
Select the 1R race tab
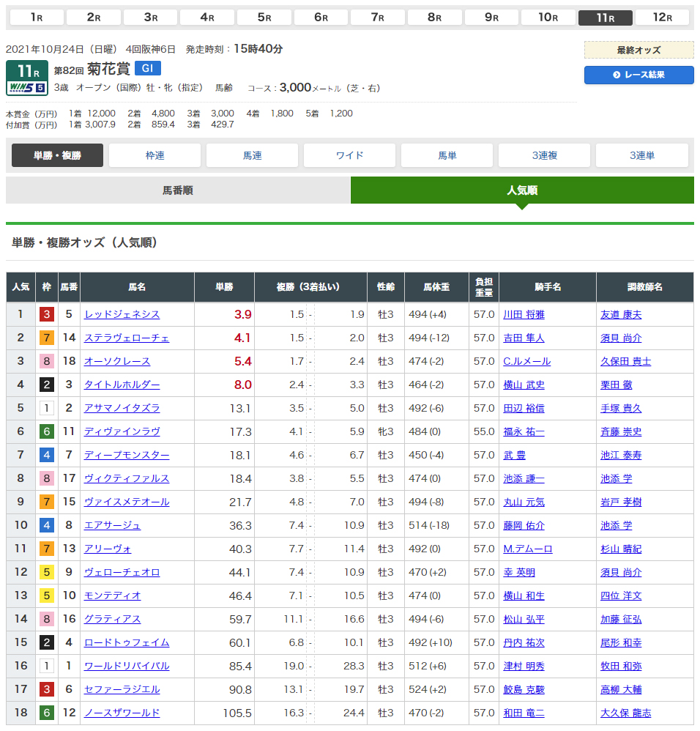click(x=36, y=18)
